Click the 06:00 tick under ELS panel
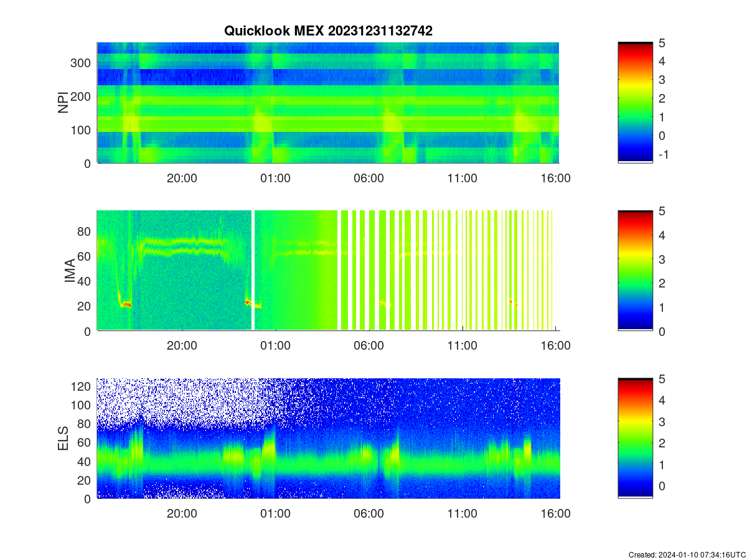This screenshot has height=560, width=747. [x=369, y=514]
